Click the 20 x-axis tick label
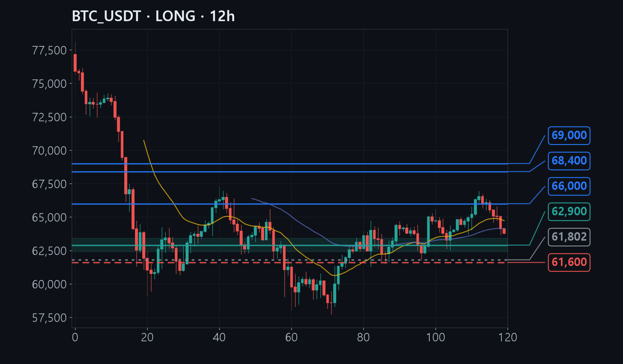 tap(147, 338)
